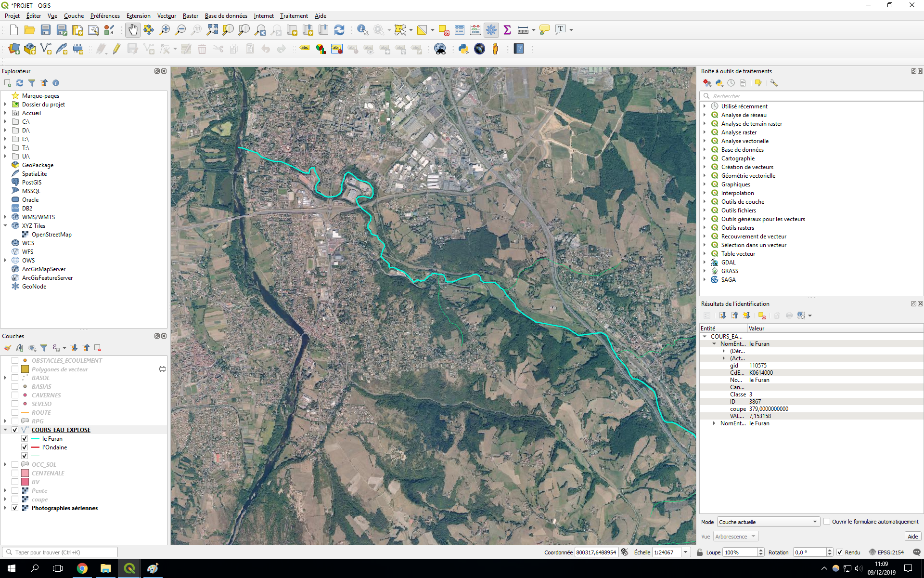This screenshot has width=924, height=578.
Task: Toggle the Rendu checkbox in the status bar
Action: coord(840,552)
